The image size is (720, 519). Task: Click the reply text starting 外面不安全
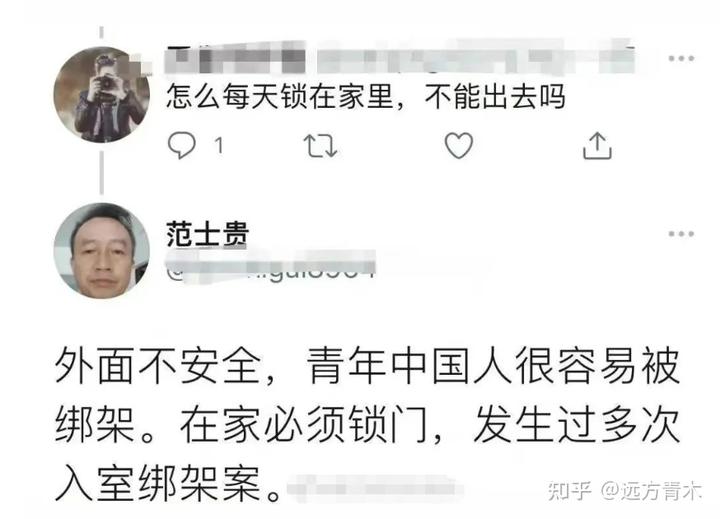pos(367,425)
